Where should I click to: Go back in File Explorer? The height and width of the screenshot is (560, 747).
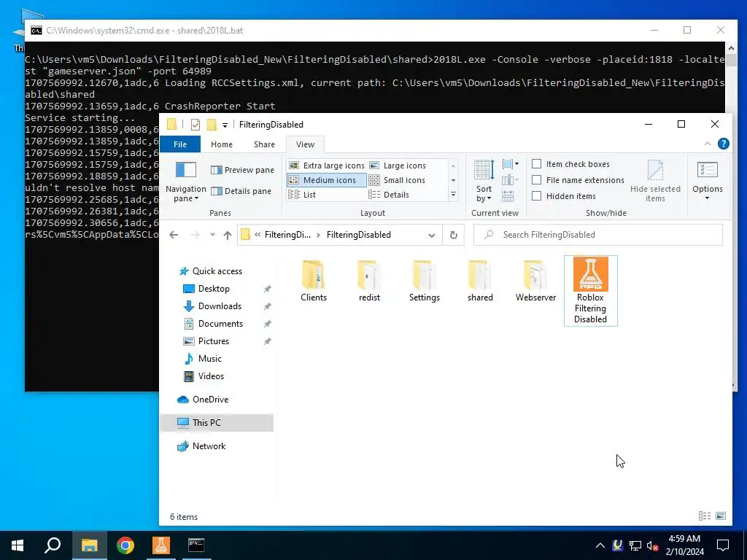point(174,235)
